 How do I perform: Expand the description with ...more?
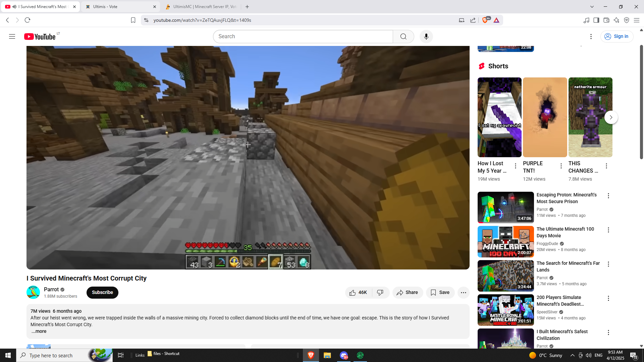click(x=39, y=331)
